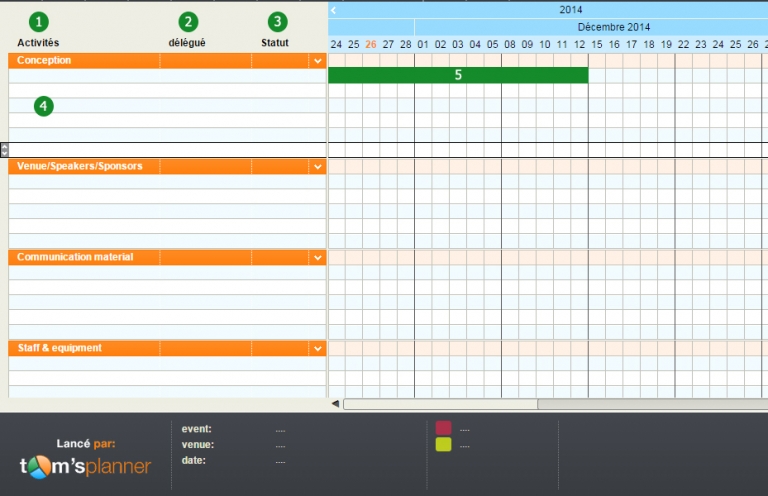Select the Activités column header
The width and height of the screenshot is (768, 496).
[38, 43]
